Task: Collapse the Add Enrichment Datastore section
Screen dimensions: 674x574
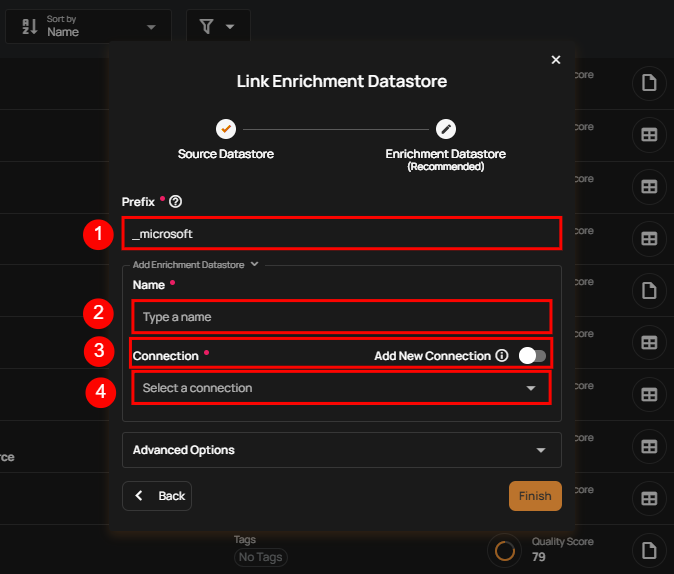Action: (x=255, y=264)
